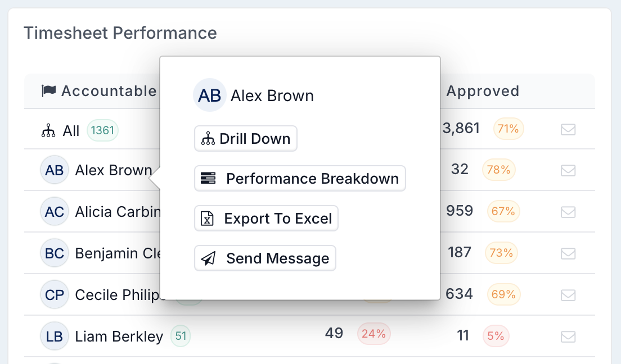The height and width of the screenshot is (364, 621).
Task: Click the 1361 count badge
Action: 102,130
